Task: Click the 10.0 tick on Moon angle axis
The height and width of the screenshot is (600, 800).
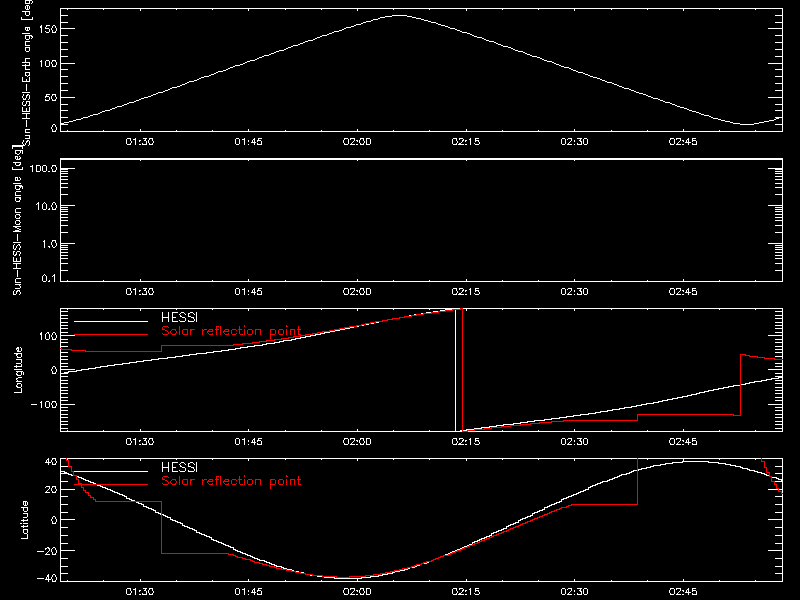Action: click(x=46, y=207)
